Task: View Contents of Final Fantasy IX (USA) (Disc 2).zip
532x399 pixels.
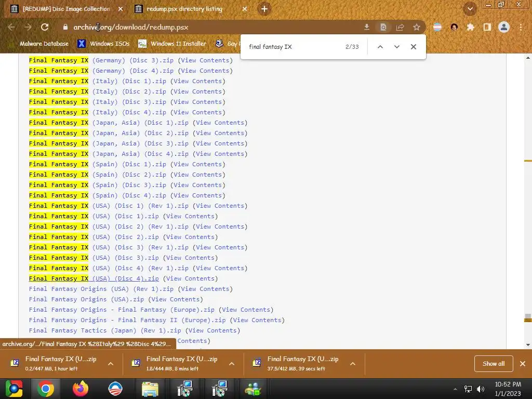Action: (x=190, y=237)
